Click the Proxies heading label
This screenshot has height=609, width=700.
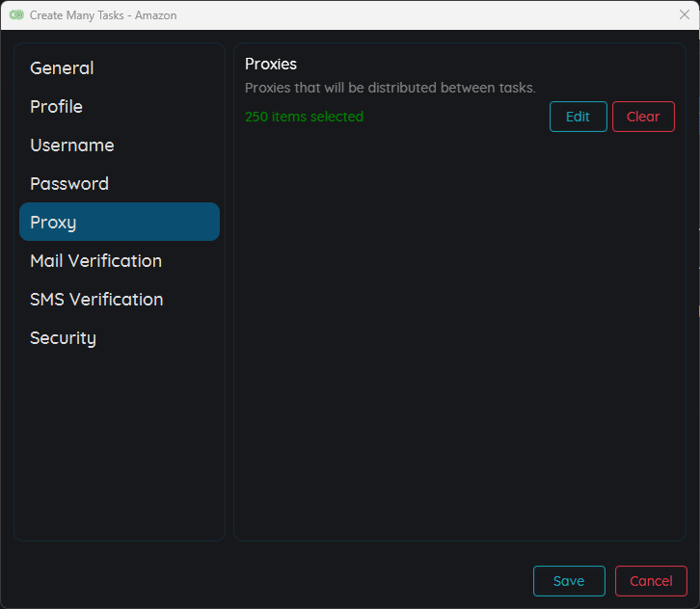[271, 65]
